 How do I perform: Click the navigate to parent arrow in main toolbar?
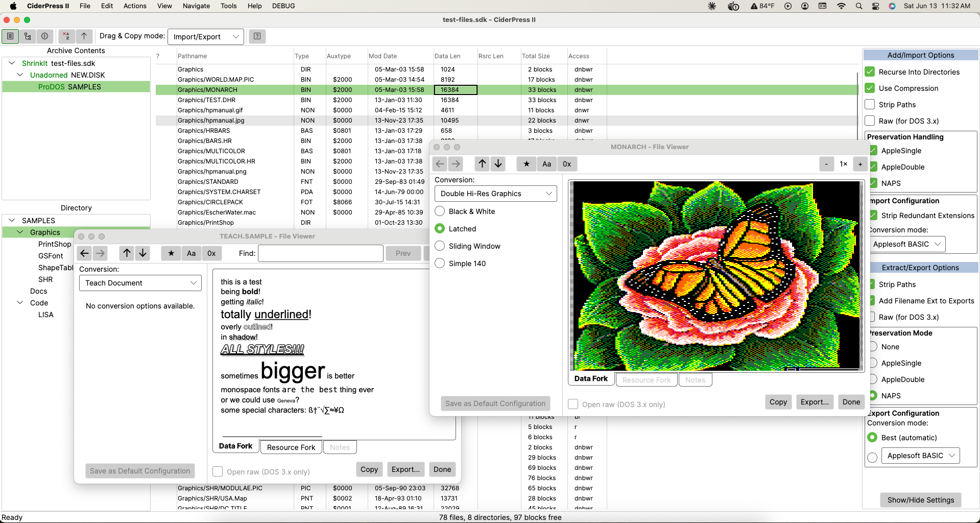84,36
